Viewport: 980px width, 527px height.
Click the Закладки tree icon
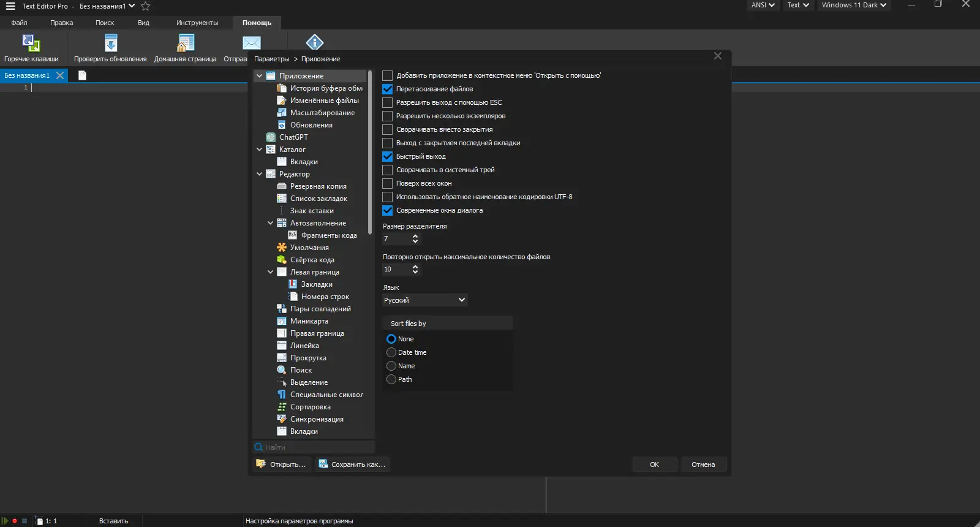tap(293, 284)
